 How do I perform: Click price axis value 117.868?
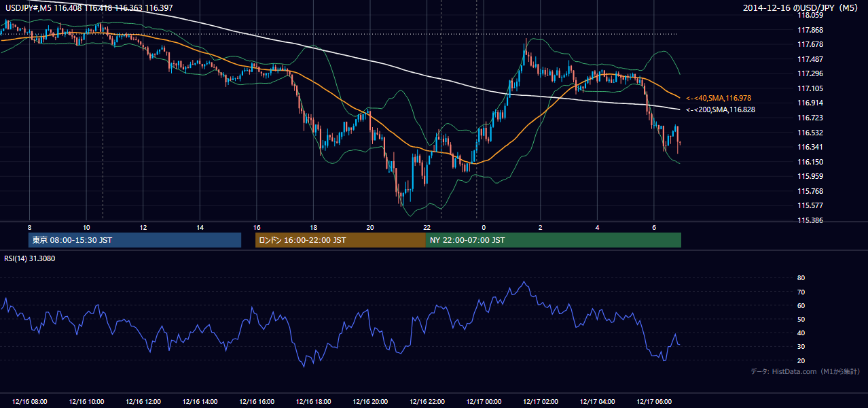coord(810,30)
